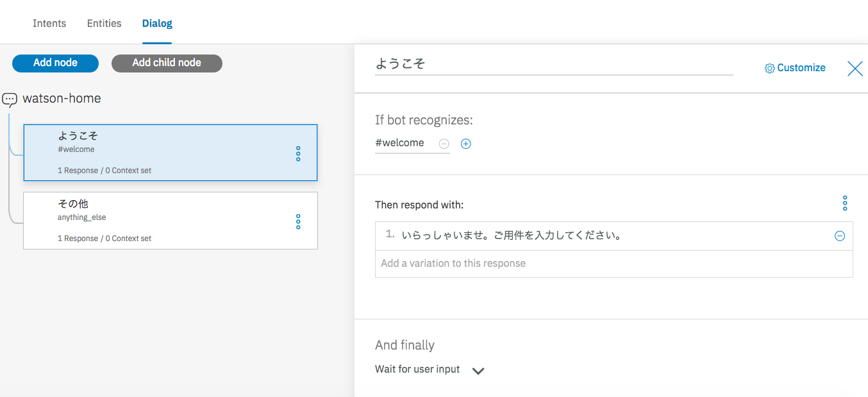868x397 pixels.
Task: Select the ようこそ dialog node
Action: [160, 153]
